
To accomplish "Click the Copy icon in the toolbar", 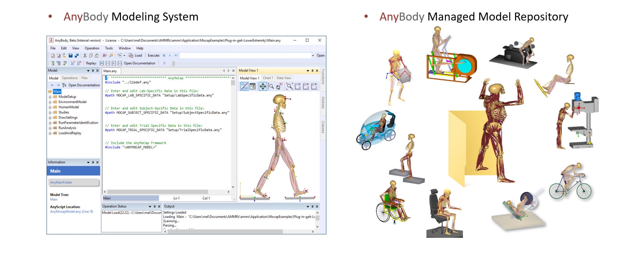I will point(91,56).
